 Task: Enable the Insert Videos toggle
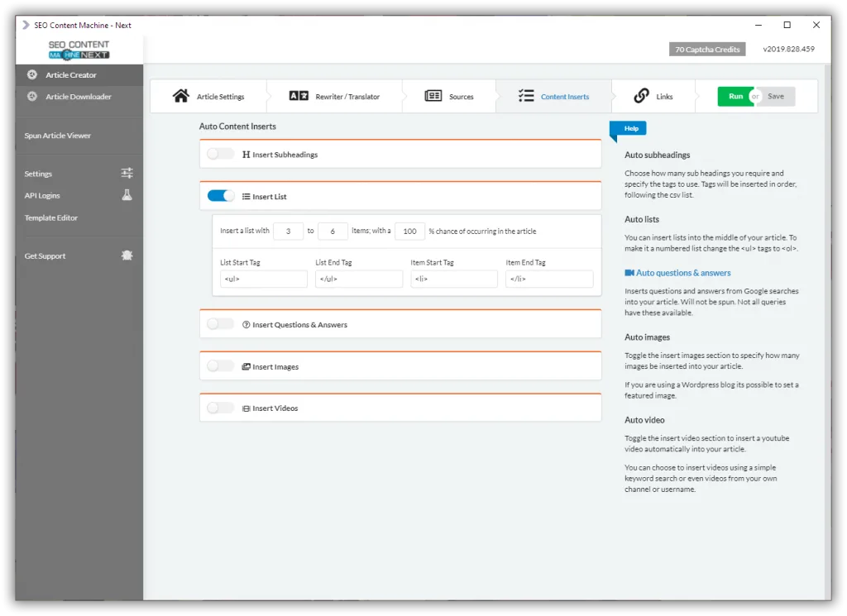pyautogui.click(x=220, y=408)
